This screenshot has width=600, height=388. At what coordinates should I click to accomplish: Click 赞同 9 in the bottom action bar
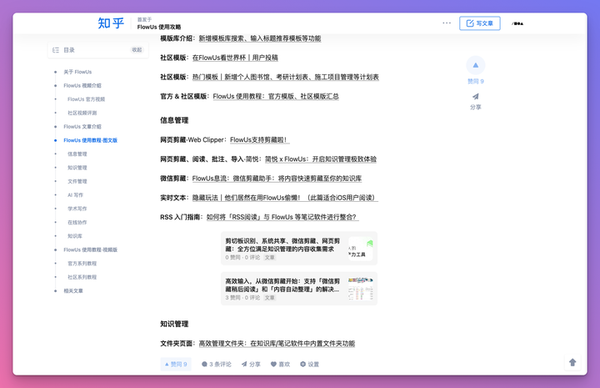176,364
